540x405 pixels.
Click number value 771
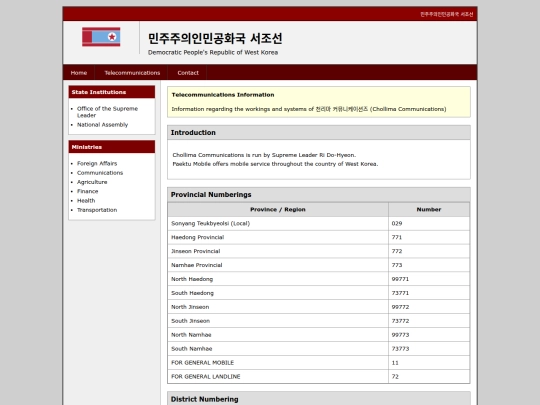(397, 237)
